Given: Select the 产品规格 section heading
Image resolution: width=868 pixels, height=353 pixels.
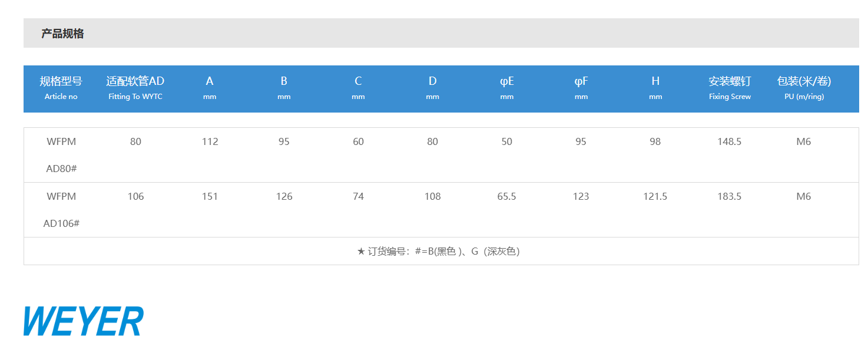Looking at the screenshot, I should click(x=62, y=34).
